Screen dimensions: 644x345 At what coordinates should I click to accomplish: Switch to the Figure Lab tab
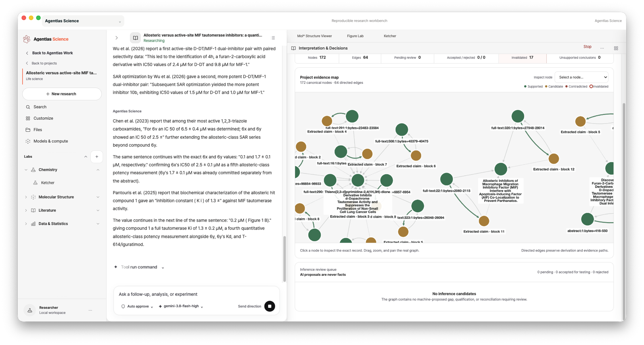pos(355,36)
